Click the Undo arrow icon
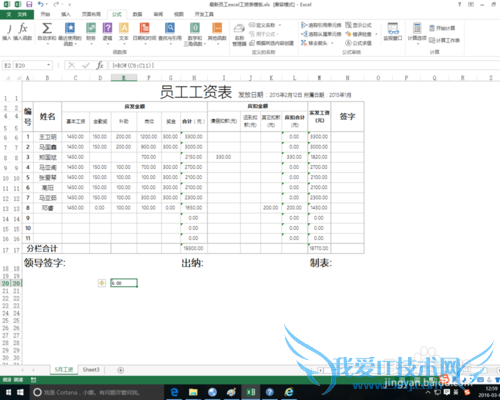Viewport: 500px width, 400px height. point(41,4)
